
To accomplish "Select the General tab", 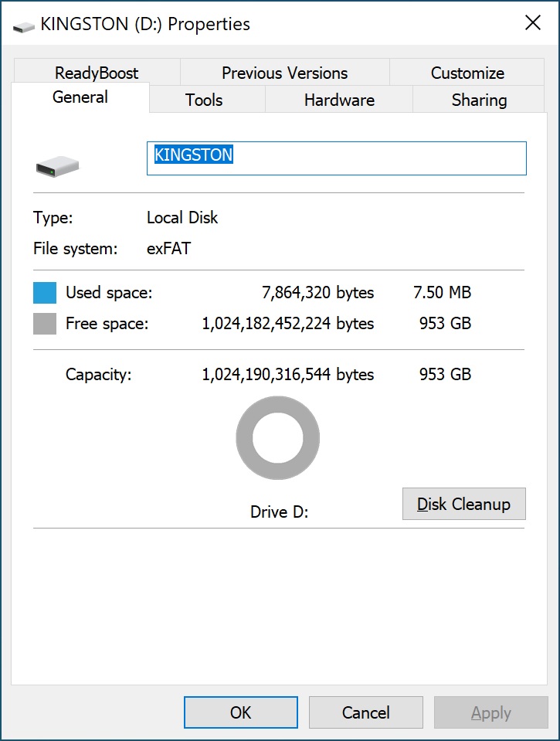I will [x=80, y=97].
